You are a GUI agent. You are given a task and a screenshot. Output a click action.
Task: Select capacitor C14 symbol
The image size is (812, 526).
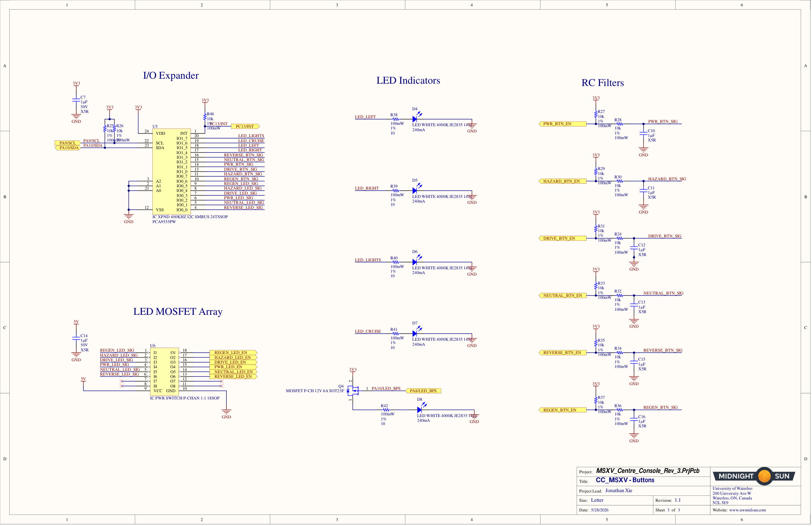[x=76, y=338]
